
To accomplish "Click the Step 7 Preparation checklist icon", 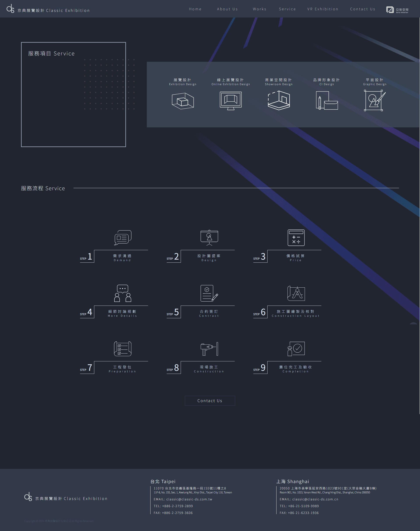I will (x=123, y=349).
